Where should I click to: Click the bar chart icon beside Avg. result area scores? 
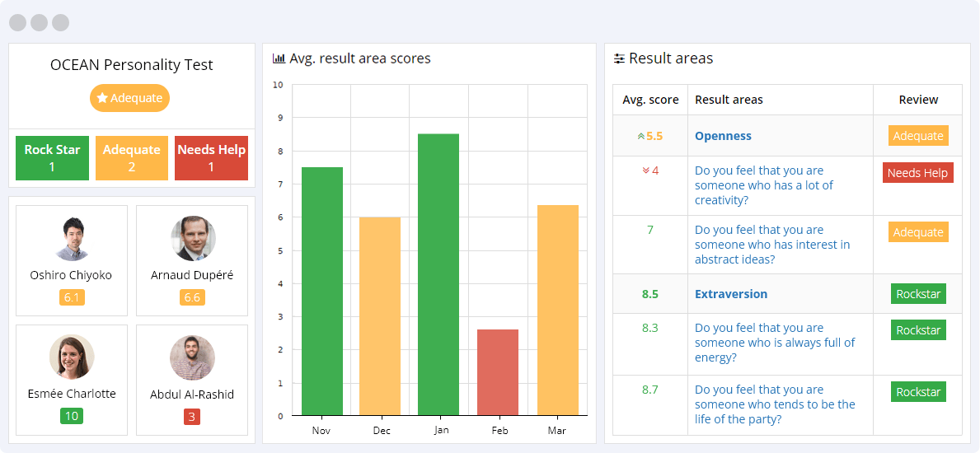[x=279, y=58]
